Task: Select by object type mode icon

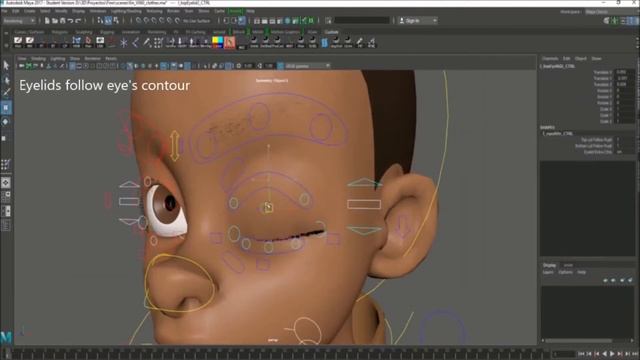Action: [108, 20]
